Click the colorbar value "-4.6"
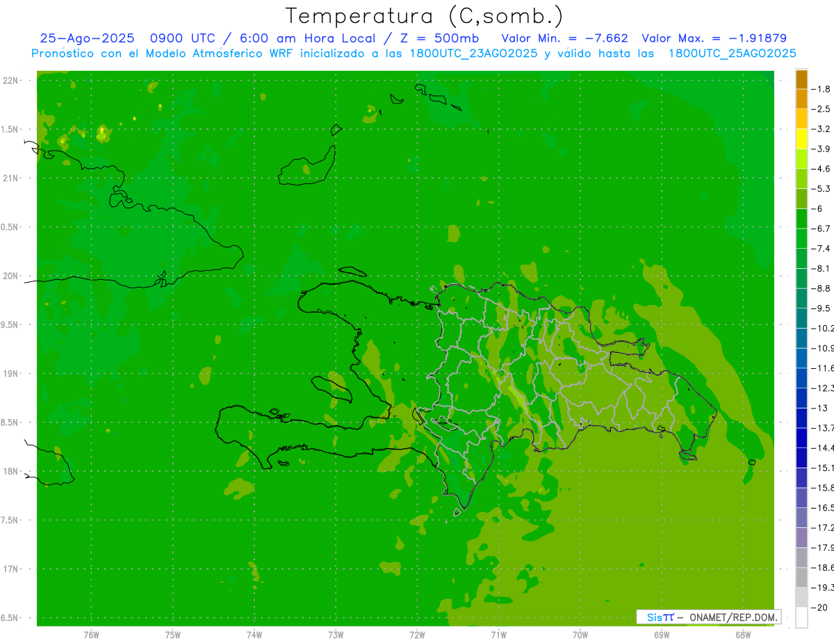The width and height of the screenshot is (834, 644). click(x=821, y=169)
